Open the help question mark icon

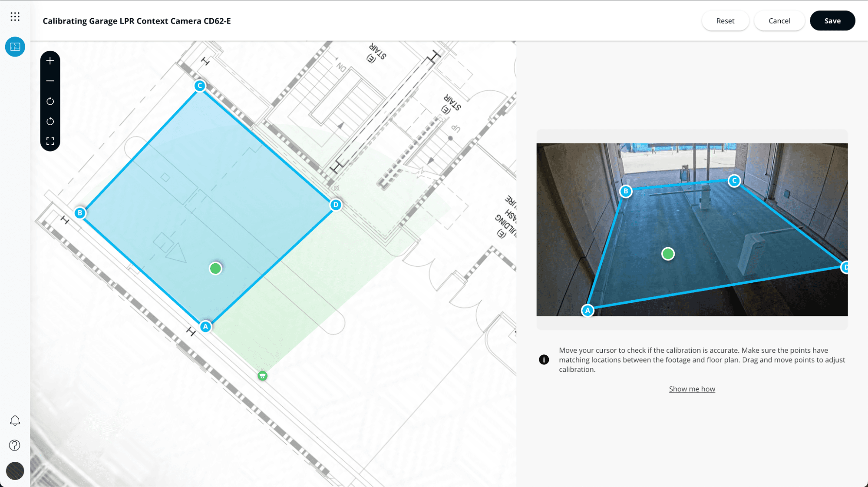click(15, 445)
